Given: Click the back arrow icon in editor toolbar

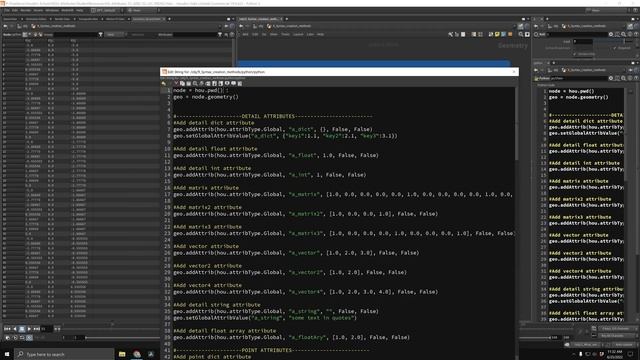Looking at the screenshot, I should (164, 83).
